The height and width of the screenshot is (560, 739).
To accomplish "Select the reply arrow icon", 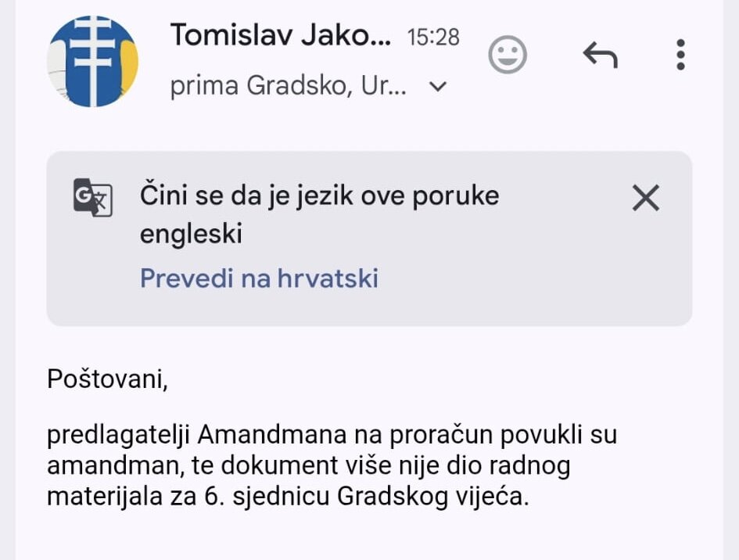I will coord(601,55).
